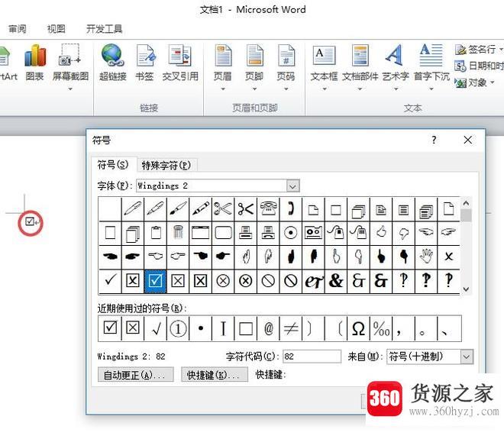Open the 屏幕截图 screenshot tool
The height and width of the screenshot is (439, 504).
pos(70,63)
